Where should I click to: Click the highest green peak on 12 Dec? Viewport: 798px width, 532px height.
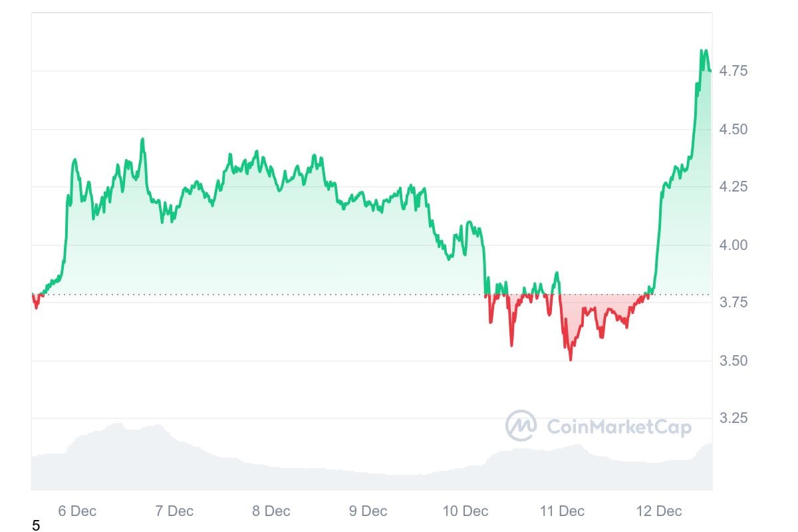click(x=702, y=51)
